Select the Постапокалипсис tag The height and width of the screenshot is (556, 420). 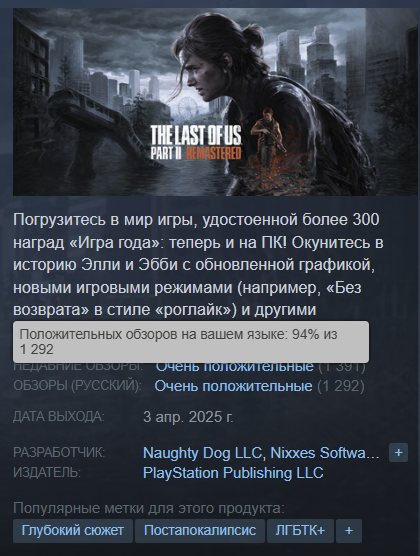pyautogui.click(x=200, y=530)
